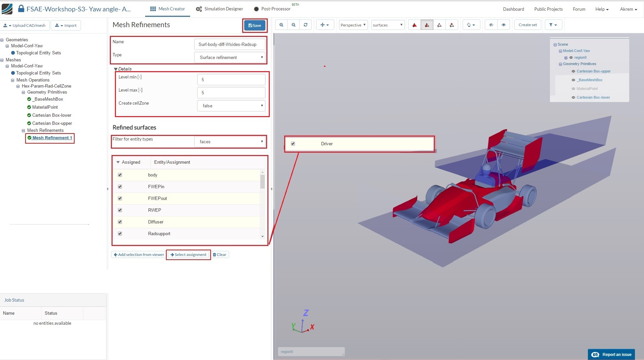This screenshot has width=644, height=360.
Task: Uncheck the Diffuser assignment checkbox
Action: coord(120,222)
